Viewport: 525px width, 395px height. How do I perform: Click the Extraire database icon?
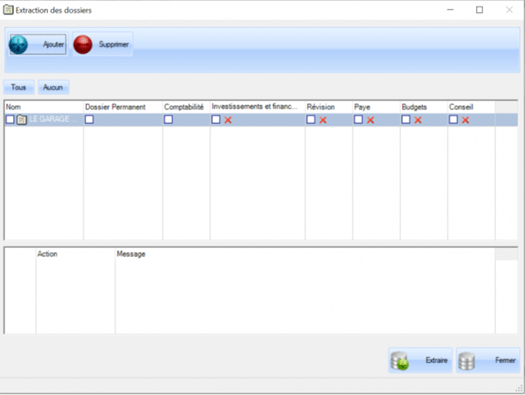coord(400,361)
